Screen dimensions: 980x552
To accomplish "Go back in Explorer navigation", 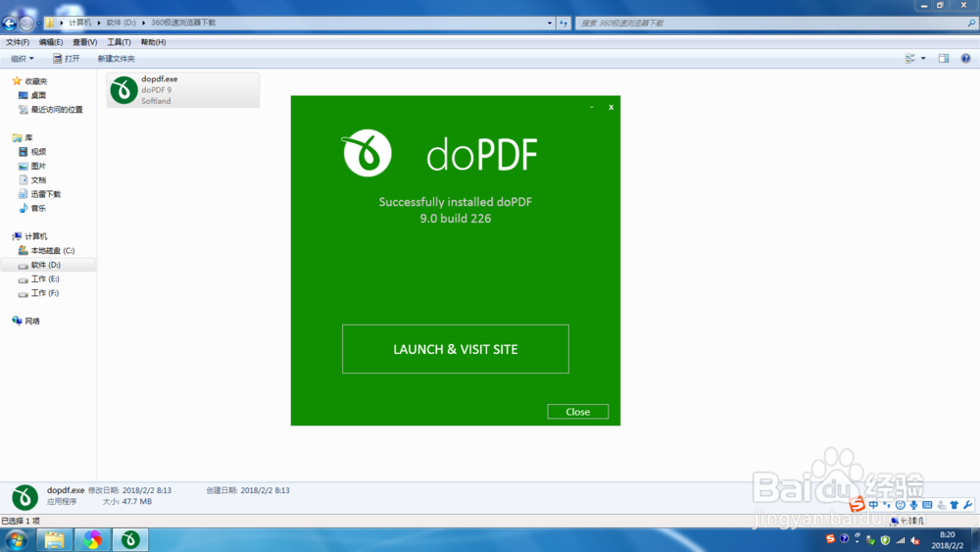I will point(10,24).
